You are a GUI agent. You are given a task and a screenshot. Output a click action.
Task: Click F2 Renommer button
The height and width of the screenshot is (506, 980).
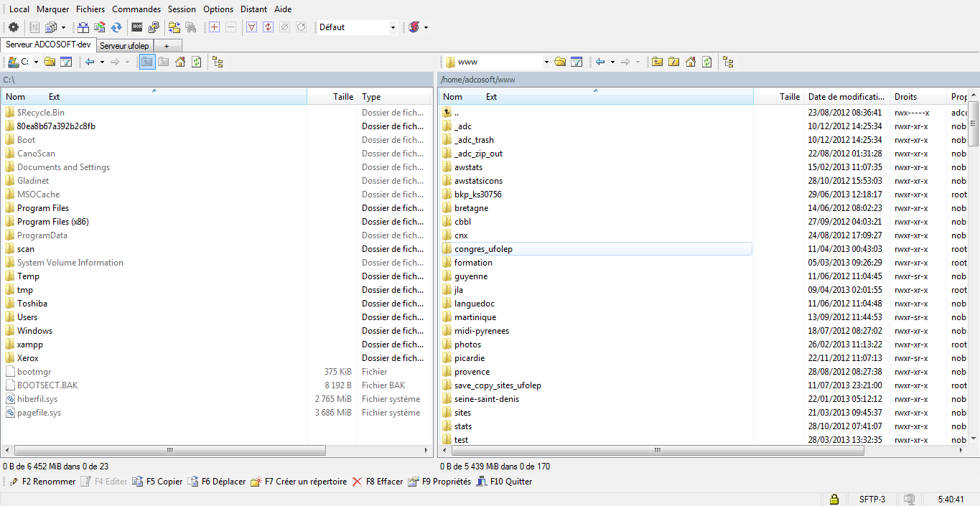point(42,482)
